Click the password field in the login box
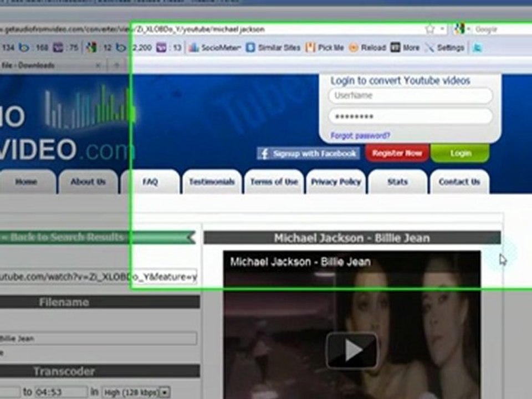 click(x=411, y=116)
